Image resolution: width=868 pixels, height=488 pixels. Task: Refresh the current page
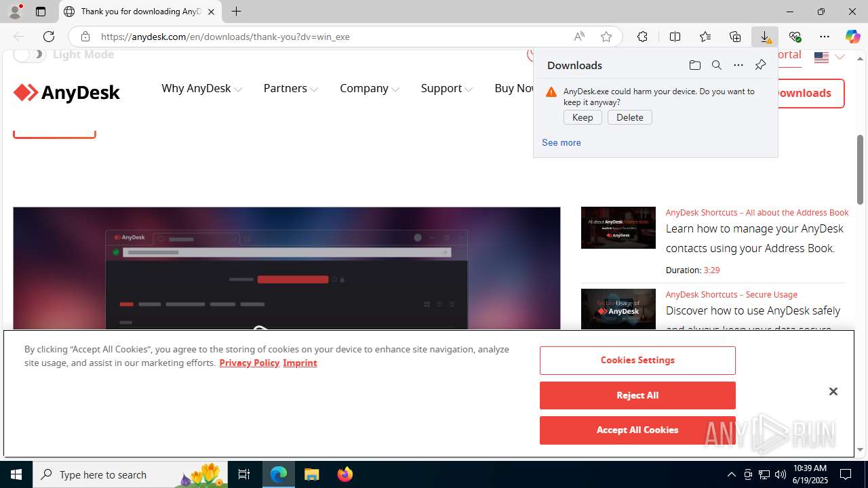tap(49, 37)
